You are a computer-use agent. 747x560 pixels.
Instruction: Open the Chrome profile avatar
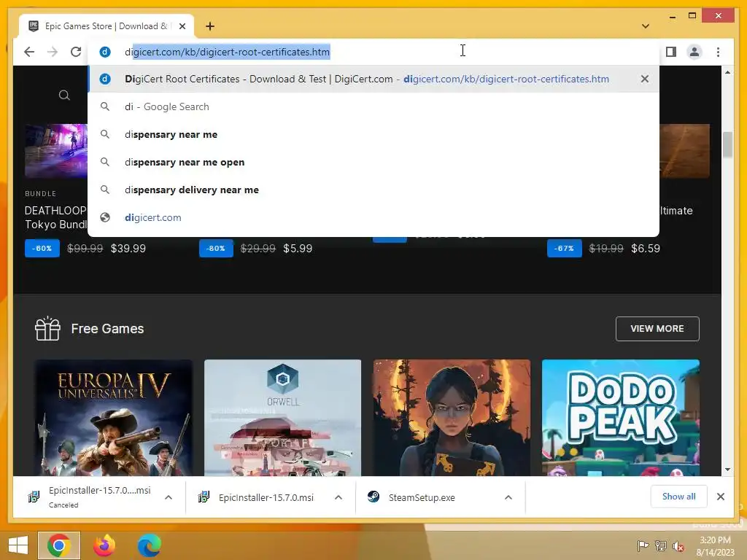click(x=694, y=52)
